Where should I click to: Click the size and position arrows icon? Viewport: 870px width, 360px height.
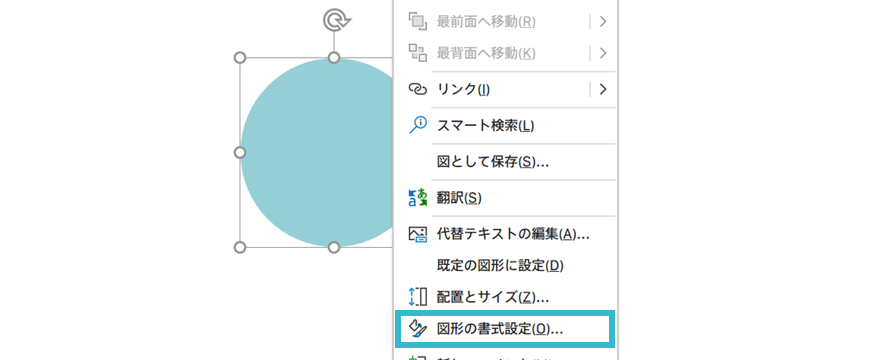(417, 296)
